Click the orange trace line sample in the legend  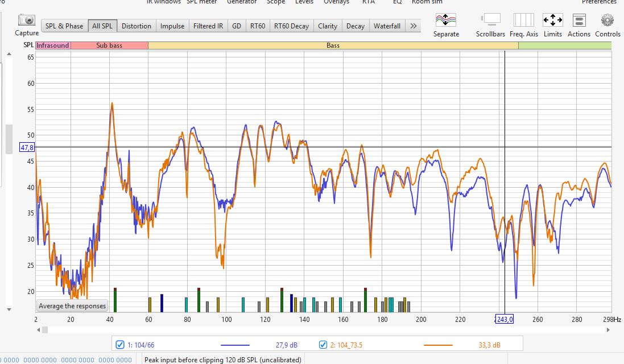click(438, 345)
